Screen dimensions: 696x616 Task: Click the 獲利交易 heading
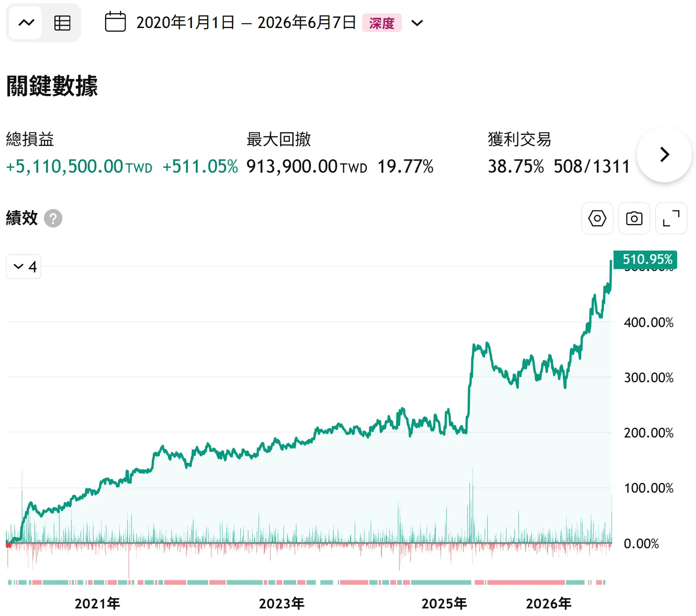coord(519,139)
